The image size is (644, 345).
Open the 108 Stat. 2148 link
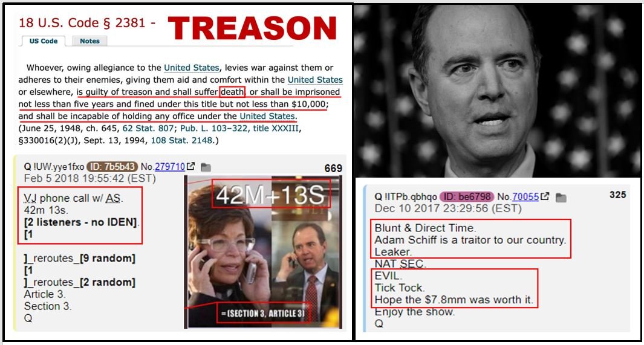(181, 140)
